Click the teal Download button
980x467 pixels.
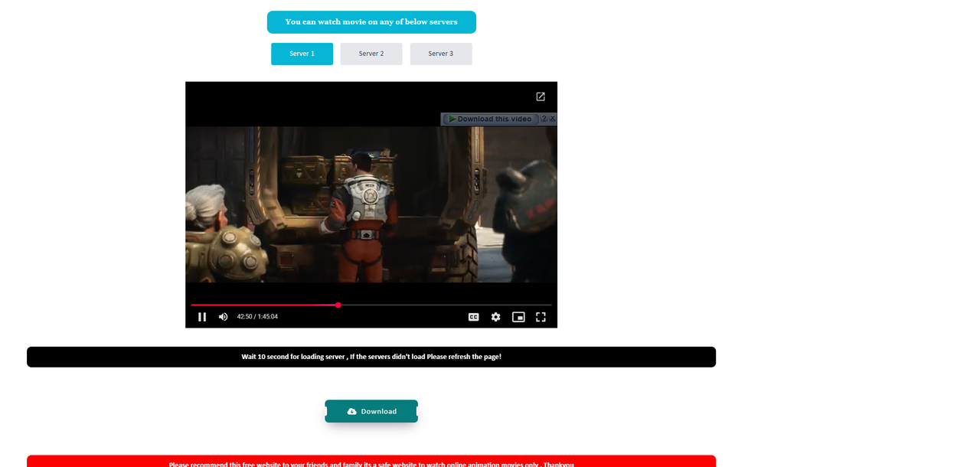[371, 411]
